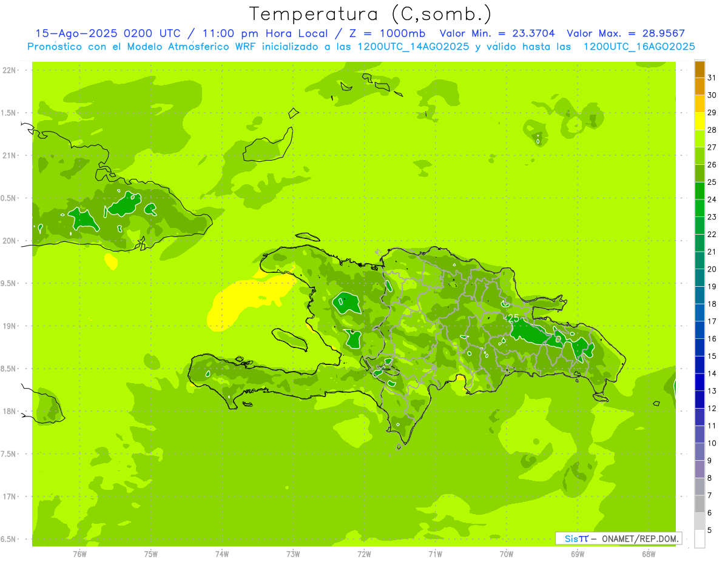Click the "31" value on the color legend
This screenshot has height=562, width=728.
coord(712,78)
